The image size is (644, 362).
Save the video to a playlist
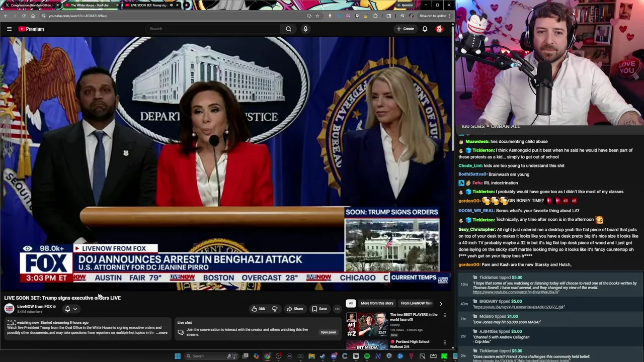pos(319,309)
